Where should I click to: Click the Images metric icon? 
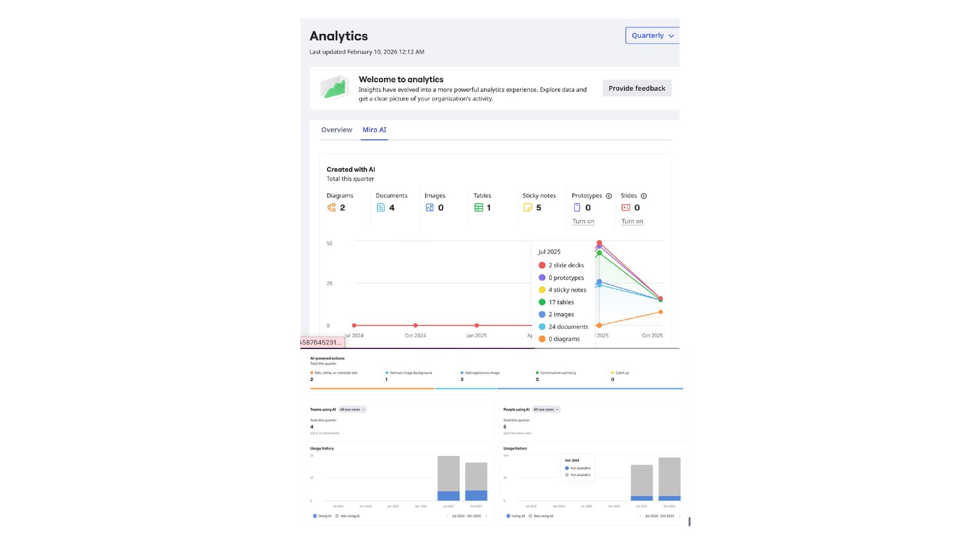pyautogui.click(x=429, y=208)
